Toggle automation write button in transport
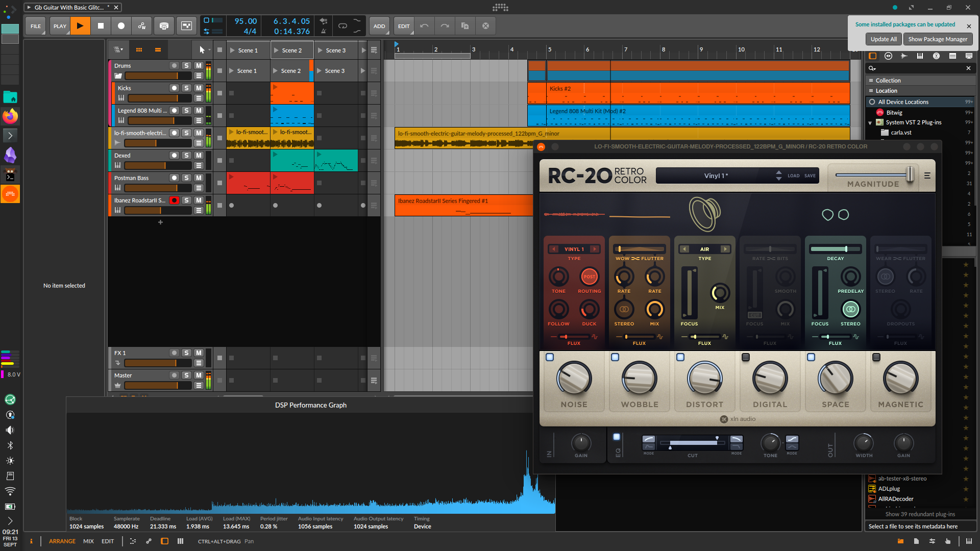This screenshot has width=980, height=551. point(141,26)
